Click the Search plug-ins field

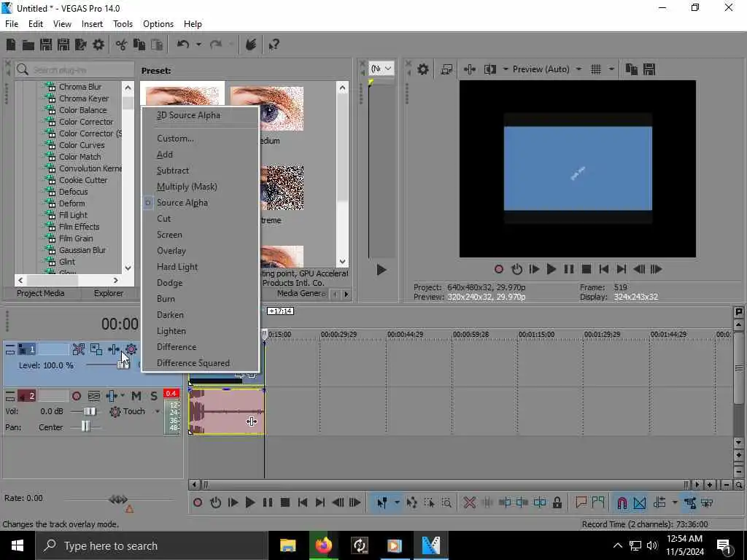[x=74, y=70]
